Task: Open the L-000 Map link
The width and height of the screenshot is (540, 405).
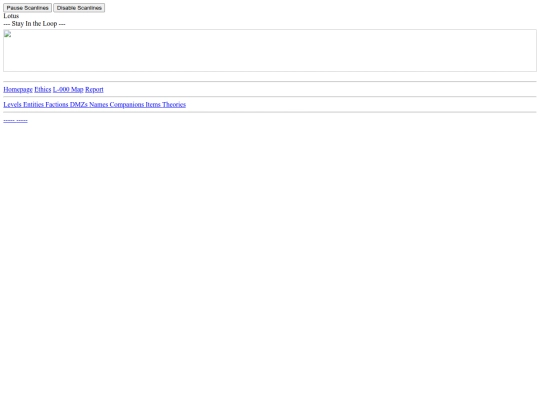Action: [68, 90]
